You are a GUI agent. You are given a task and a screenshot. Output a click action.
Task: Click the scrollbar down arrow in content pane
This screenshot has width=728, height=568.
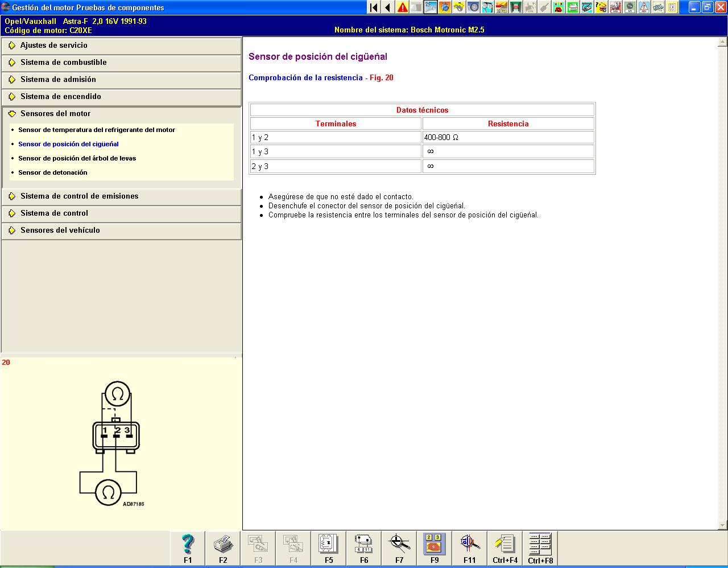(723, 525)
